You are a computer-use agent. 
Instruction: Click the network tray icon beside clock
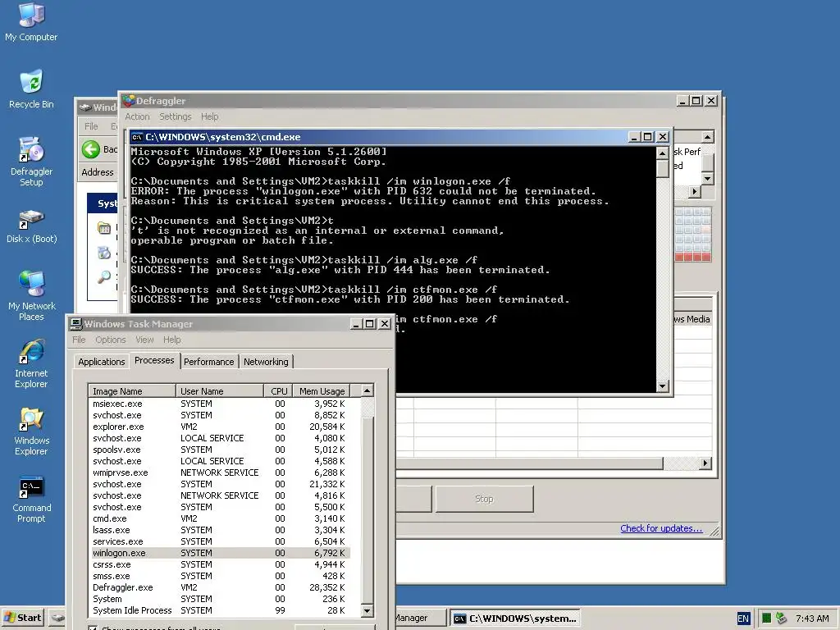coord(781,619)
